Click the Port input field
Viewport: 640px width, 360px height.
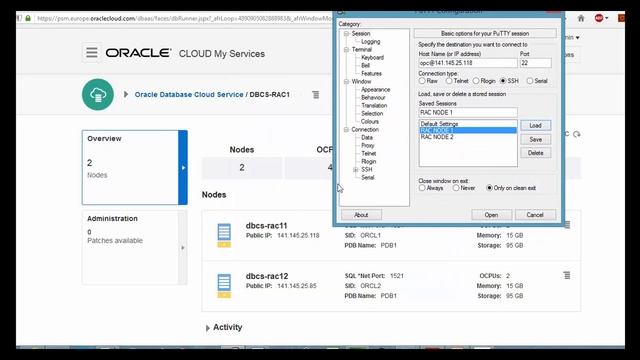[x=535, y=63]
